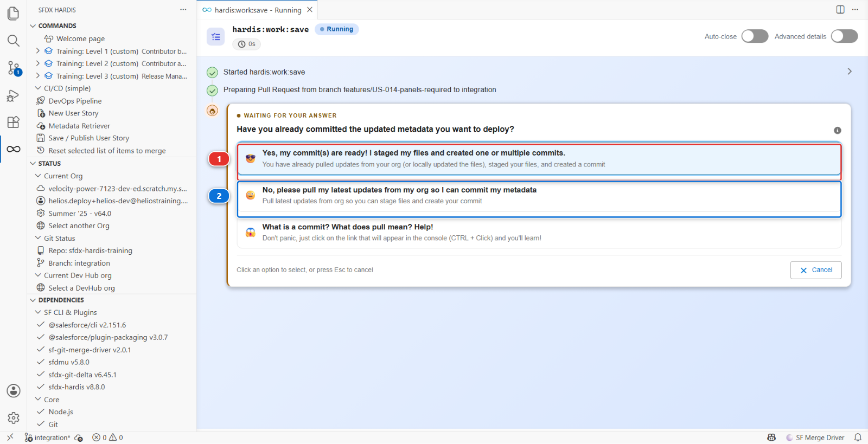
Task: Expand Training: Level 2 (custom) item
Action: click(37, 63)
